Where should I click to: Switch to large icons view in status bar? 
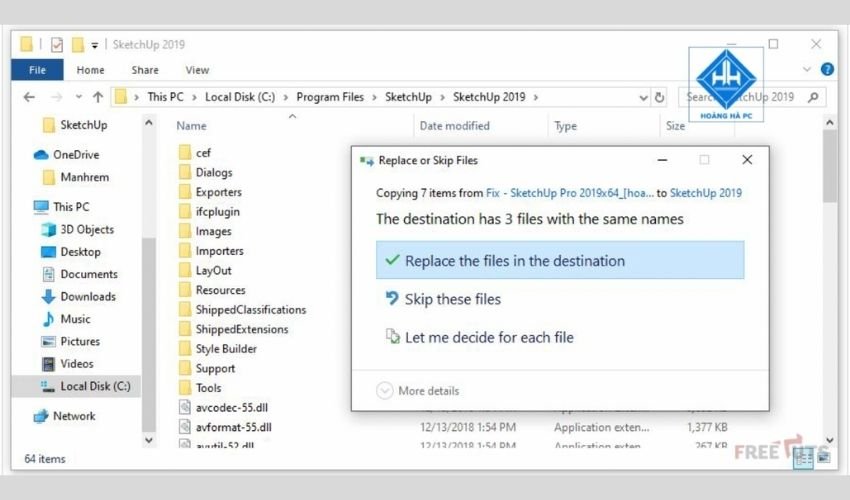(x=823, y=457)
